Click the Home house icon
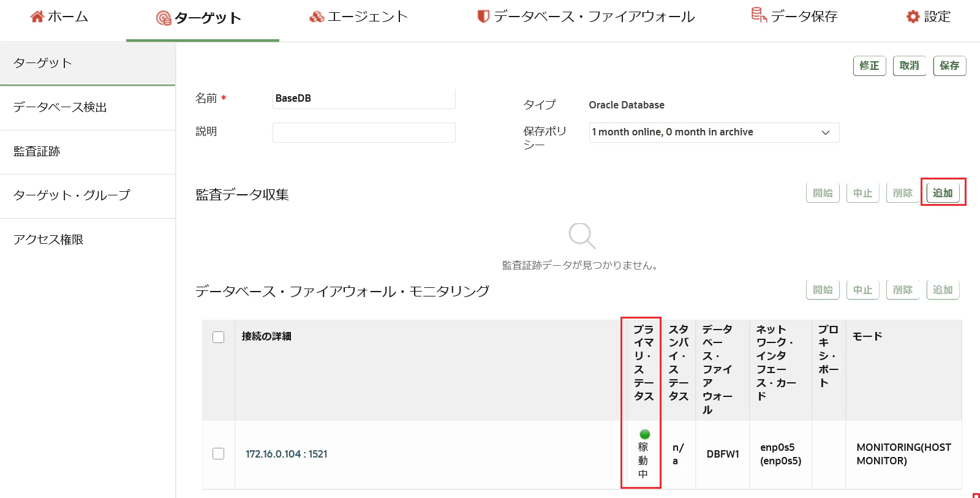This screenshot has height=498, width=980. 37,17
